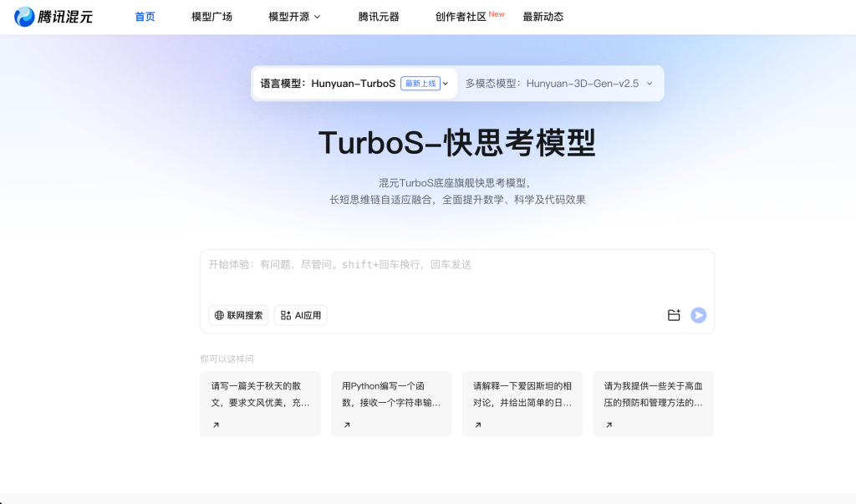Switch to 多模态模型 Hunyuan-3D-Gen-v2.5
856x504 pixels.
coord(559,84)
